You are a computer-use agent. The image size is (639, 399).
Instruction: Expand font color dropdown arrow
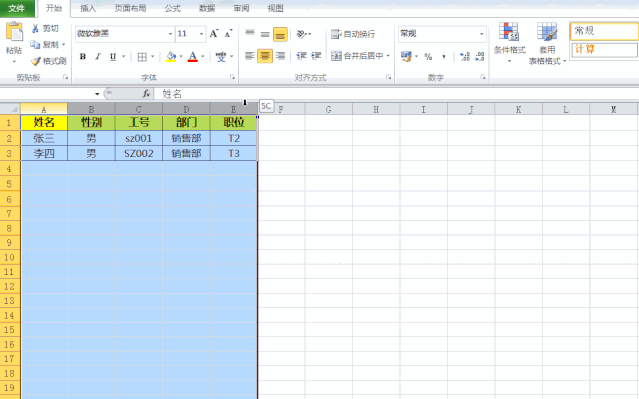click(x=203, y=57)
